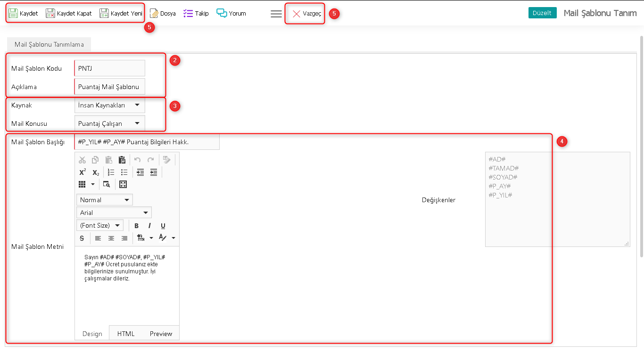The image size is (644, 353).
Task: Click Paste from Word icon in editor
Action: [122, 160]
